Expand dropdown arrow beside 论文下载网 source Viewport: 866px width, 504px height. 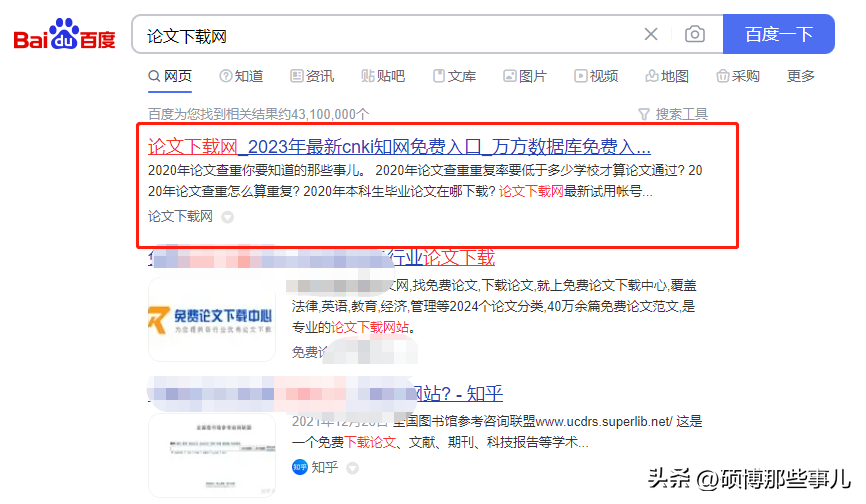pos(227,217)
